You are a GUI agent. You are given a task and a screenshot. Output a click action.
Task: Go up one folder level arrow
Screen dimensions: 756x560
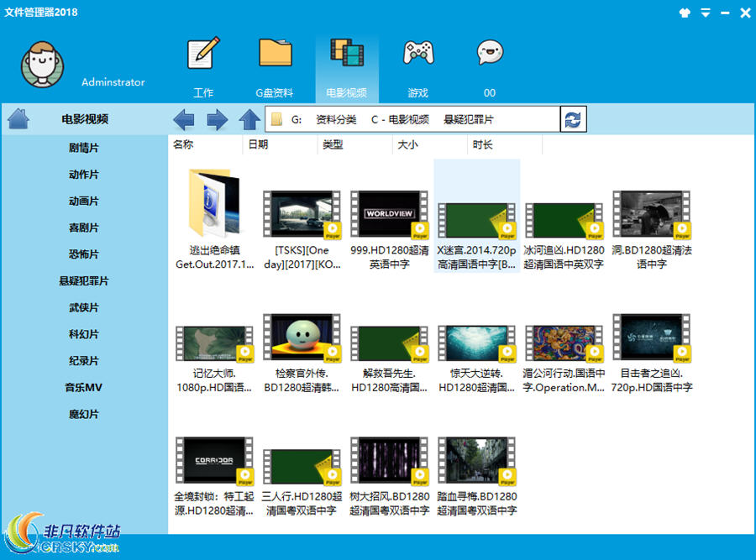pyautogui.click(x=249, y=119)
